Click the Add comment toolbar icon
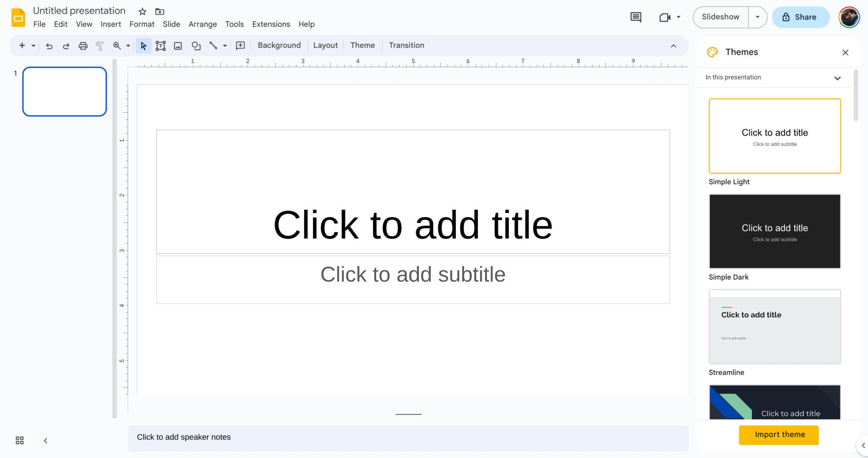This screenshot has width=868, height=458. (240, 46)
